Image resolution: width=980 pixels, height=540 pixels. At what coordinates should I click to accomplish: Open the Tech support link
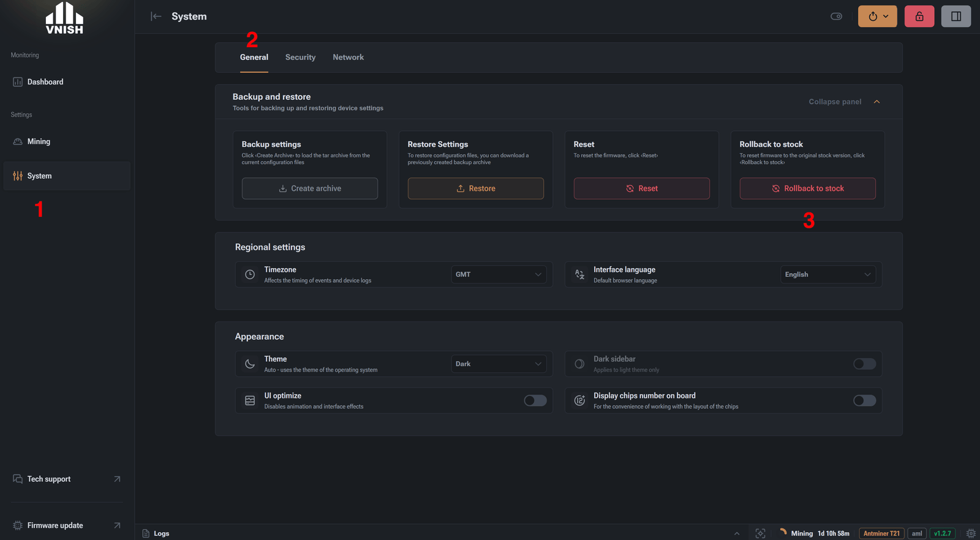(49, 479)
